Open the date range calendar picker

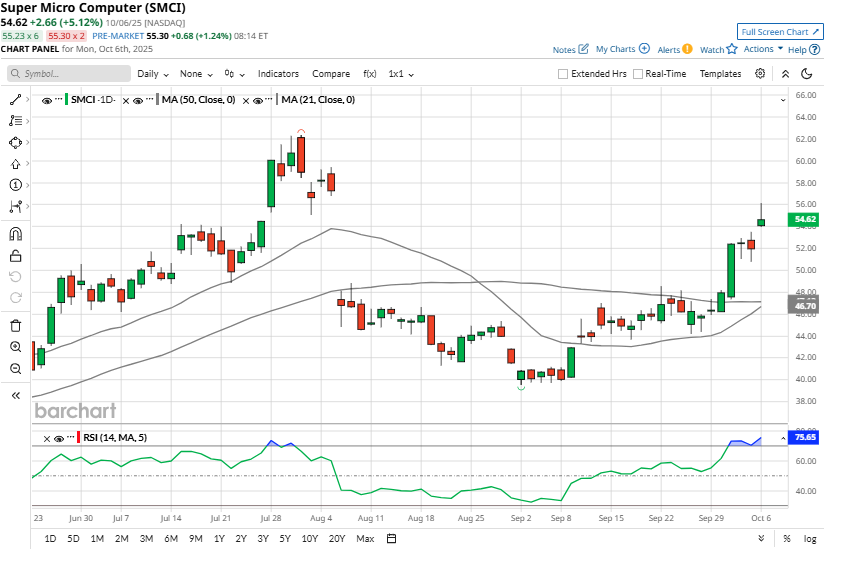pos(391,538)
